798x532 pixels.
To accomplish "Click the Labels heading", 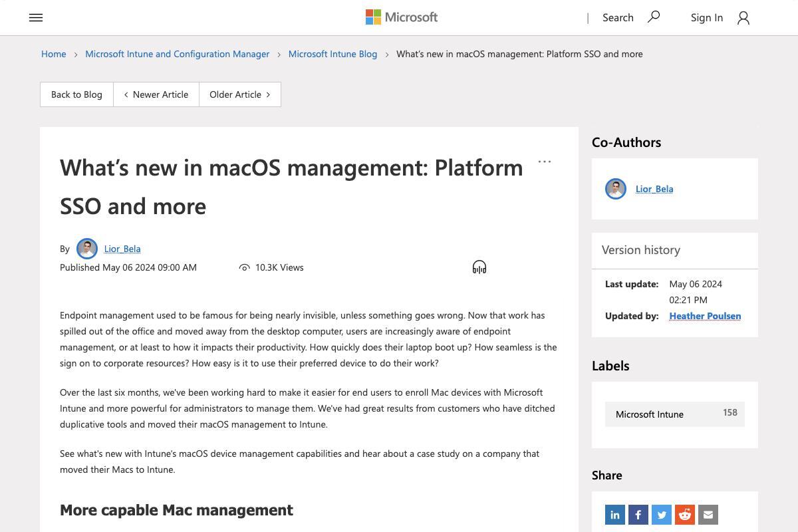I will coord(610,366).
